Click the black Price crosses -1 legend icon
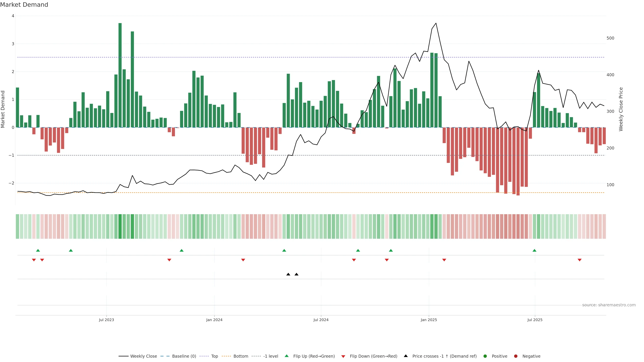644x362 pixels. [x=406, y=356]
